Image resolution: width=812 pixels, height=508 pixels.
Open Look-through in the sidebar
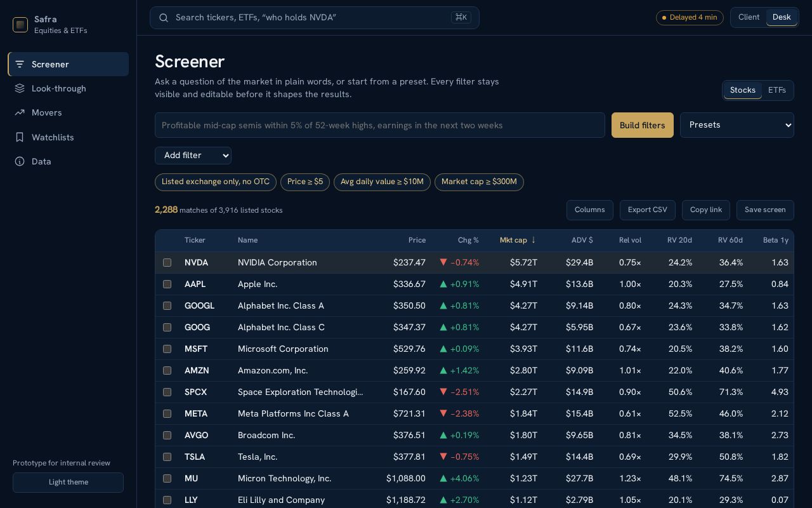coord(69,88)
